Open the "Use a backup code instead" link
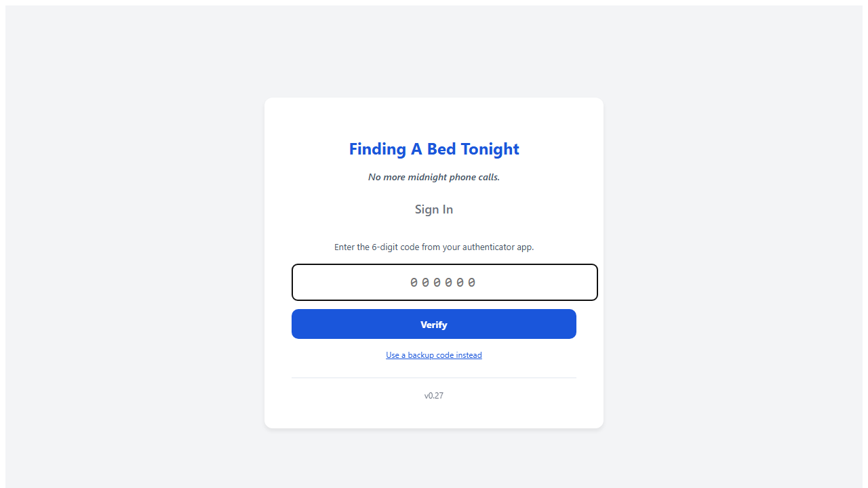868x488 pixels. pyautogui.click(x=434, y=355)
